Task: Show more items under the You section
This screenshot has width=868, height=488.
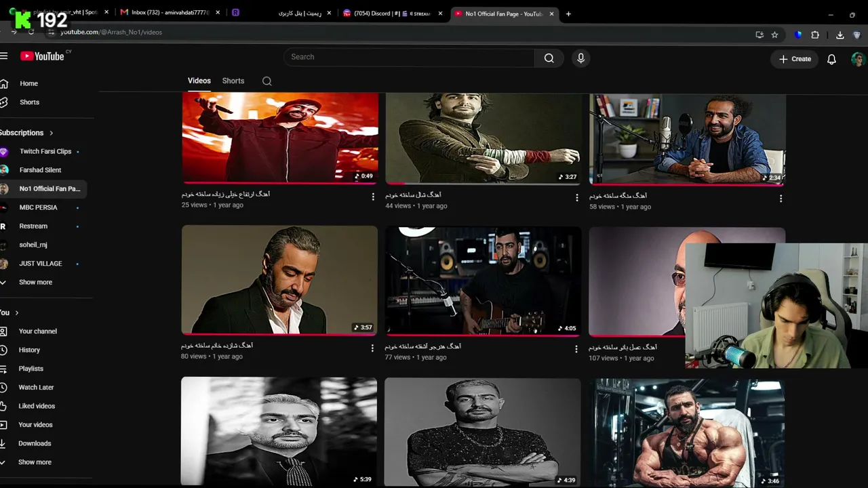Action: coord(35,462)
